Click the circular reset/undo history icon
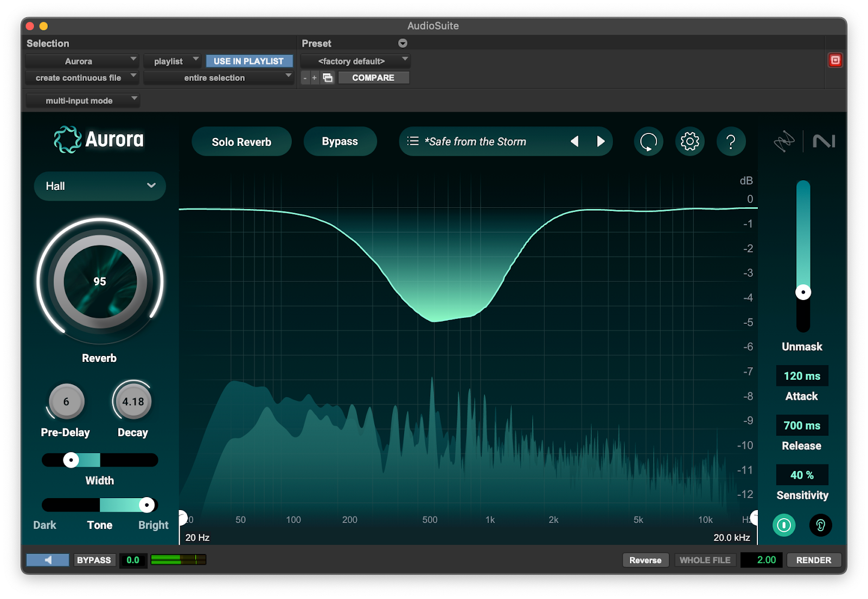 click(648, 142)
